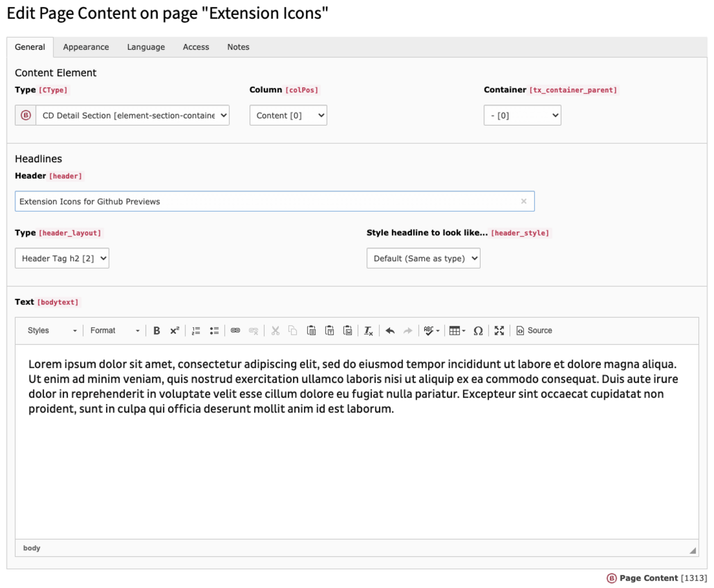Undo the last editor change

point(390,330)
